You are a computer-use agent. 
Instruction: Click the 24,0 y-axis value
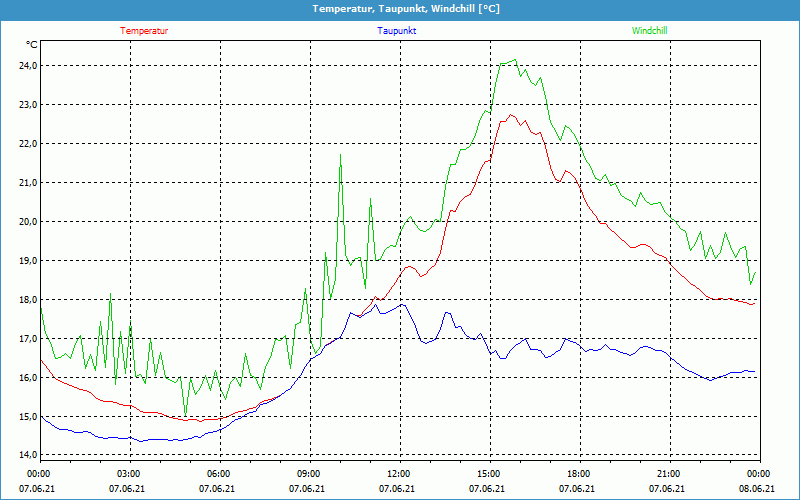[x=28, y=65]
